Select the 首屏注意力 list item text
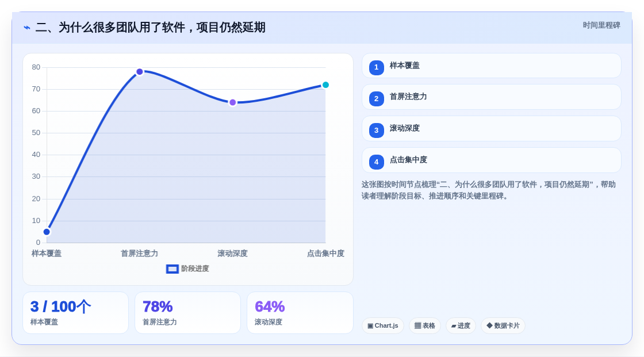The width and height of the screenshot is (644, 357). click(x=408, y=97)
